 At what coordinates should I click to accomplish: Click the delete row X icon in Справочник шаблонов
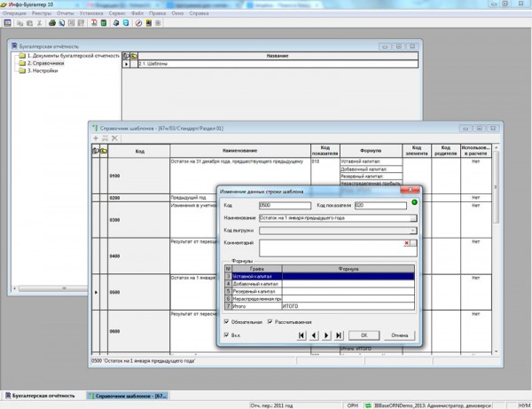[x=115, y=138]
